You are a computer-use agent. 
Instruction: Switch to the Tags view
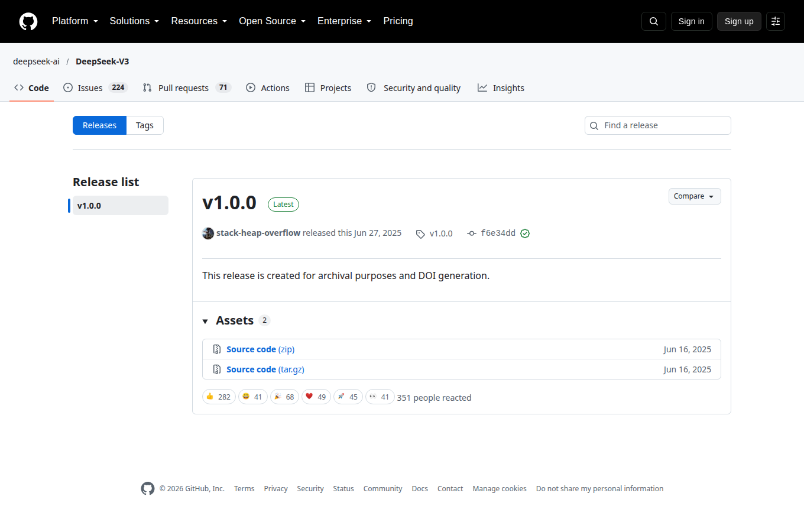[x=145, y=125]
